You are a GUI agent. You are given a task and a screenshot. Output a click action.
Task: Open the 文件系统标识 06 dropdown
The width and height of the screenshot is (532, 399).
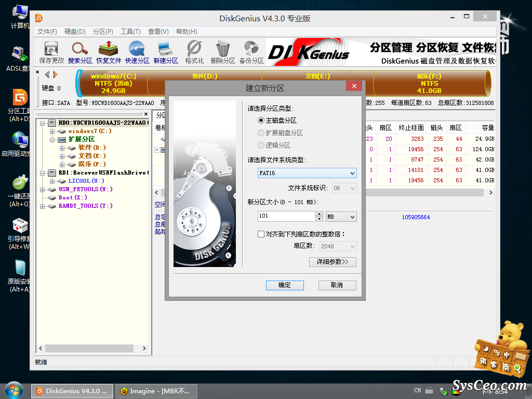pos(344,188)
